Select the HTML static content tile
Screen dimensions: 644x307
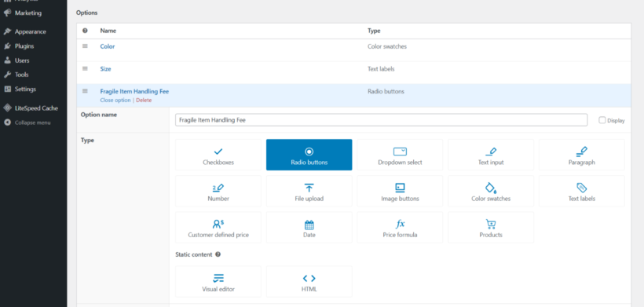coord(309,282)
